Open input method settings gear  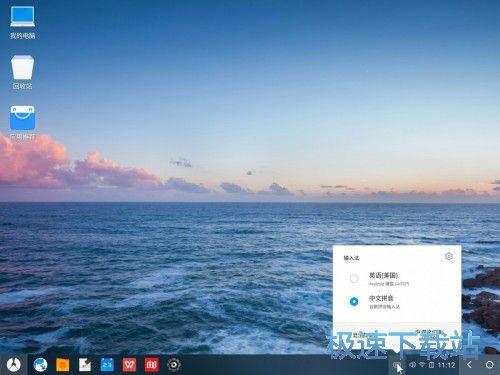(449, 256)
